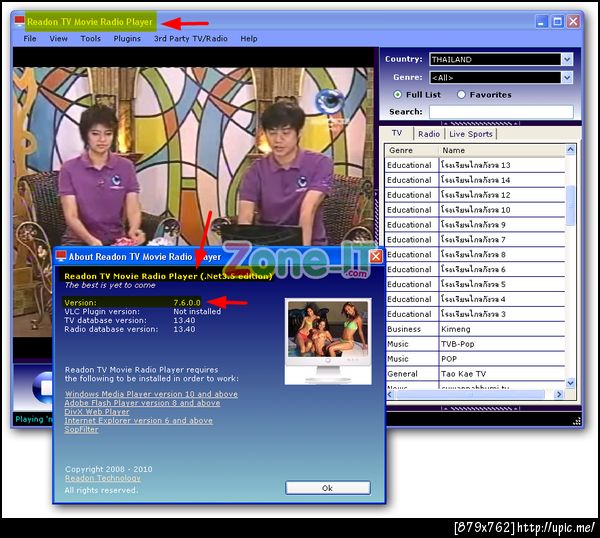Screen dimensions: 600x538
Task: Select the Business channel Kimeng
Action: pyautogui.click(x=475, y=329)
